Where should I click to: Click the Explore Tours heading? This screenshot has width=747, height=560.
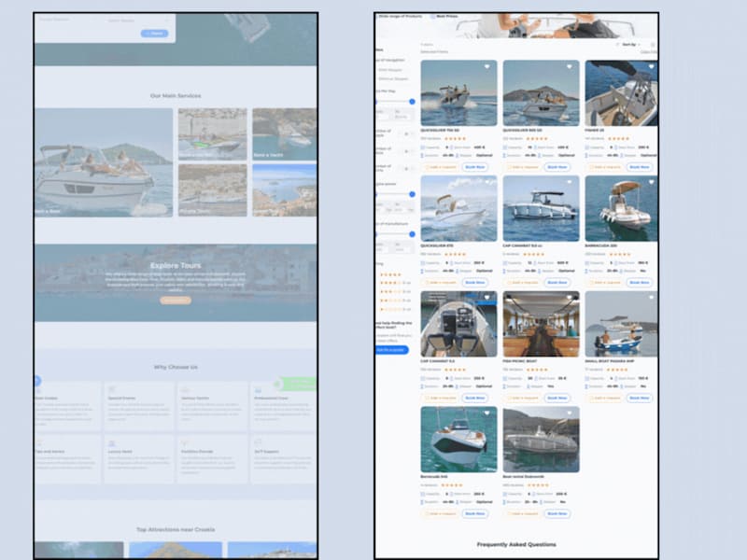[176, 265]
